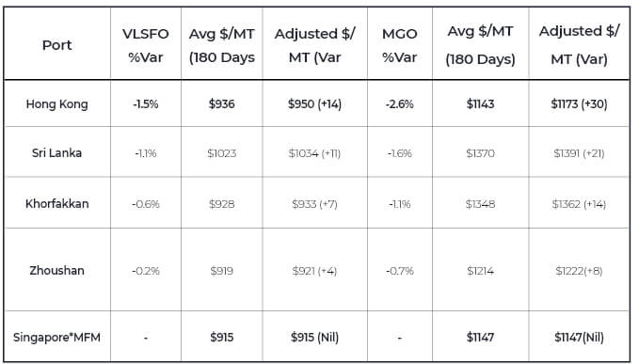The image size is (639, 364).
Task: Click the $1173 (+30) adjusted cell
Action: (579, 103)
